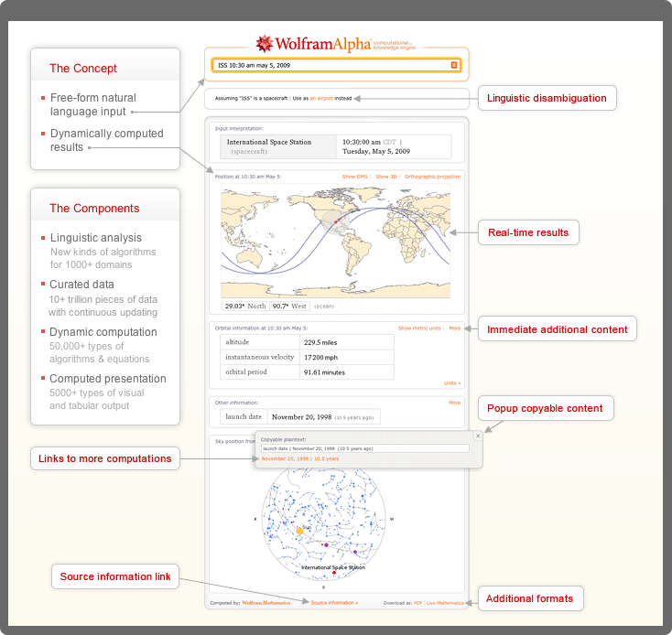
Task: Click the copyable plaintext text box
Action: pos(364,448)
